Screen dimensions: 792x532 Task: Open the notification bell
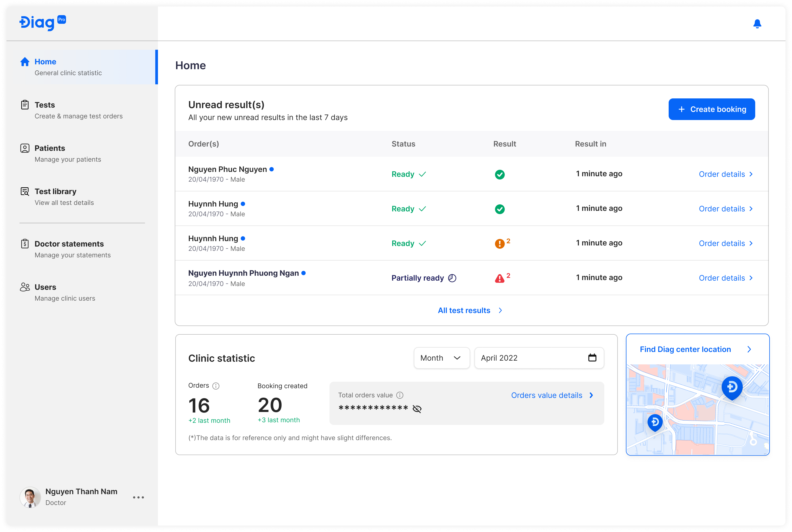click(x=757, y=24)
